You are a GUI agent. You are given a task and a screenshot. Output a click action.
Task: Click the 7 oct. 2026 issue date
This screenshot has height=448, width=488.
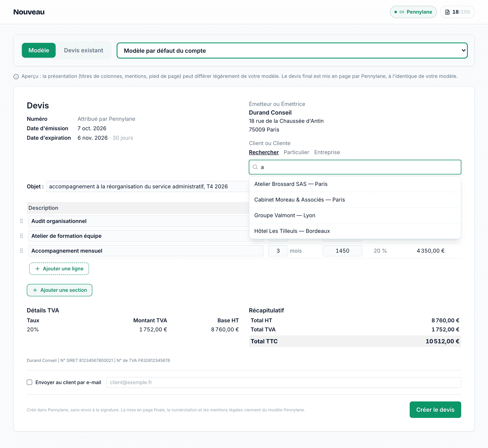coord(92,128)
